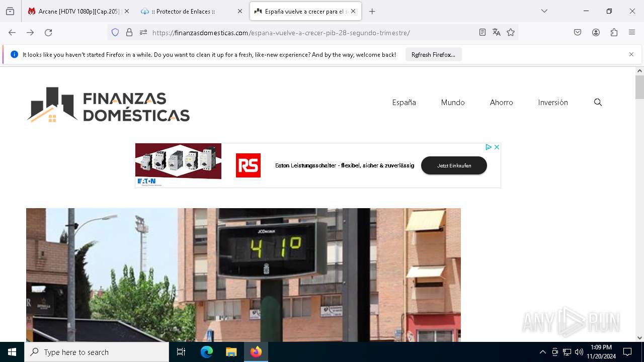Viewport: 644px width, 362px height.
Task: Click the Firefox taskbar icon
Action: point(256,352)
